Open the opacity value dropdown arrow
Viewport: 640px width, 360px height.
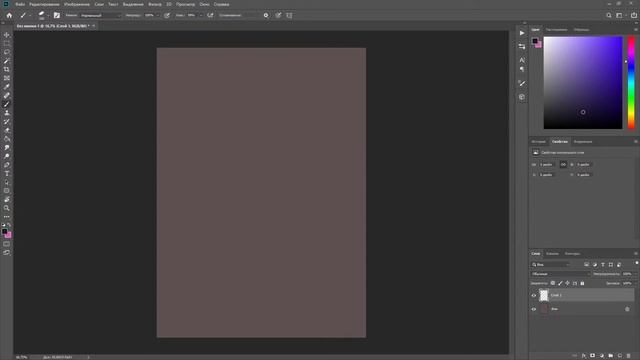coord(158,16)
